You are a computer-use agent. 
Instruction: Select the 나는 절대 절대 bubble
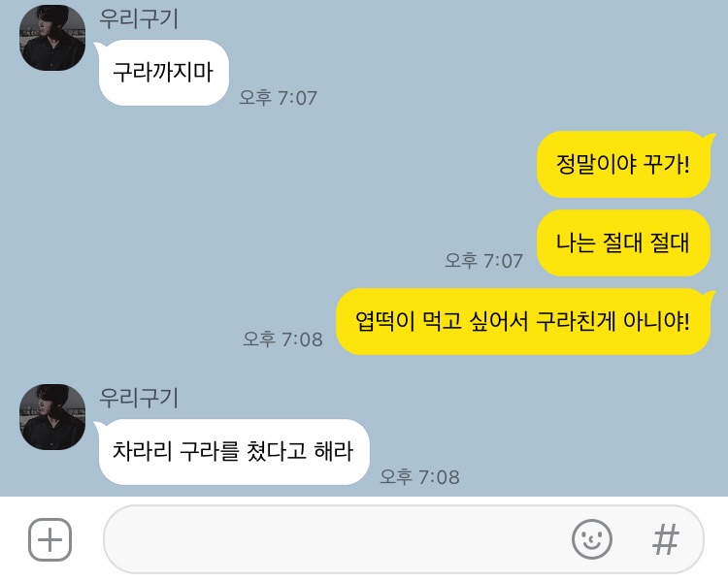(623, 242)
